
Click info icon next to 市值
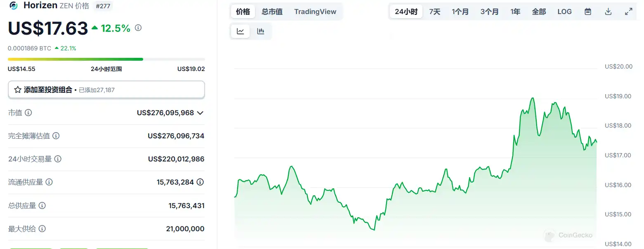point(28,113)
